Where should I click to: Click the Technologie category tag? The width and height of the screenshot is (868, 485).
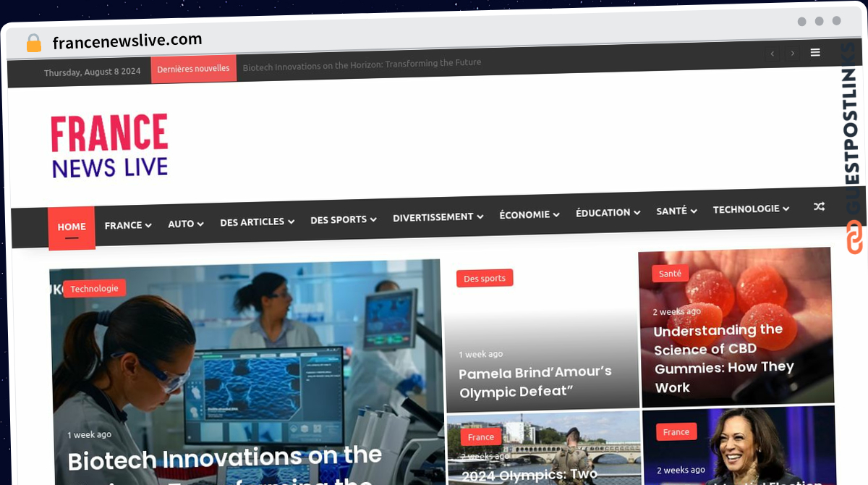94,288
